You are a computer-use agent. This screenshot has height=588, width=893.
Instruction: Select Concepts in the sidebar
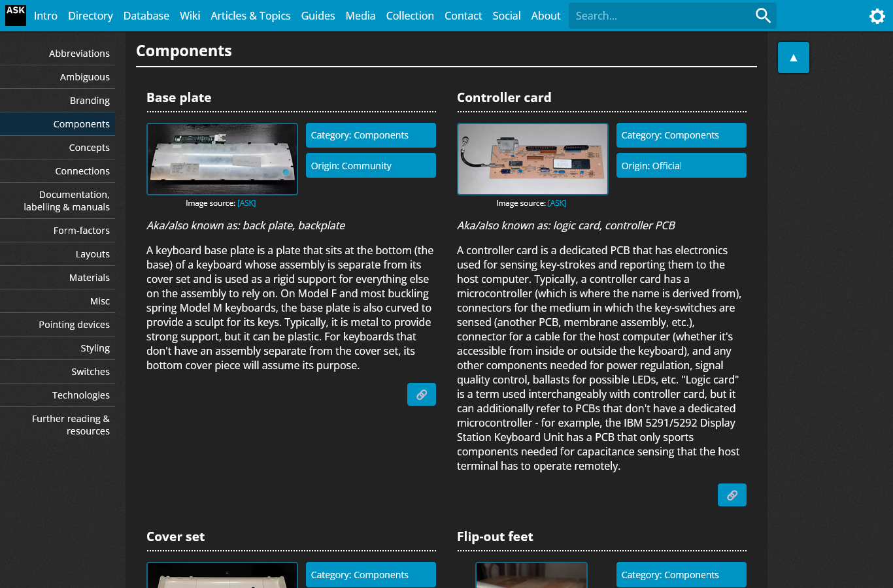[x=58, y=148]
